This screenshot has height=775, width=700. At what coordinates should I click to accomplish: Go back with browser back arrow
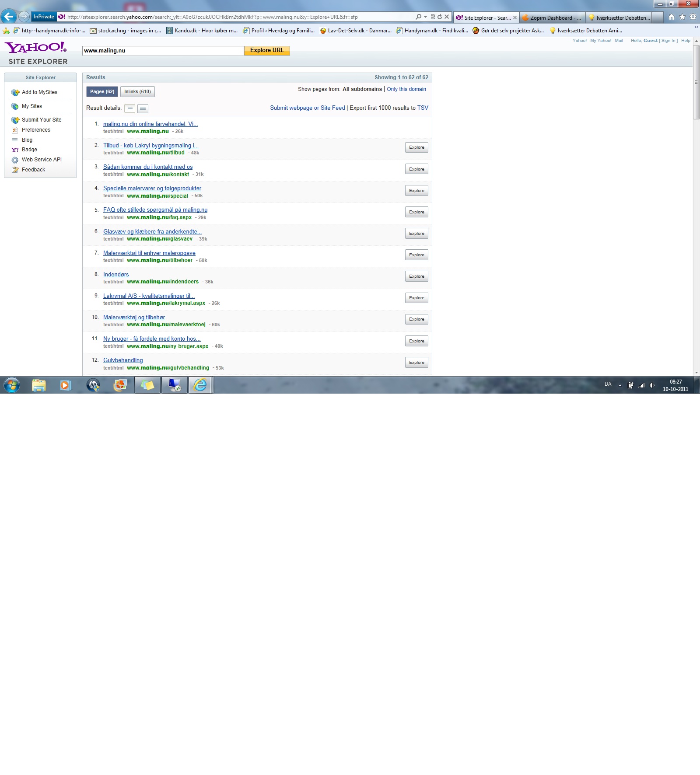(9, 17)
